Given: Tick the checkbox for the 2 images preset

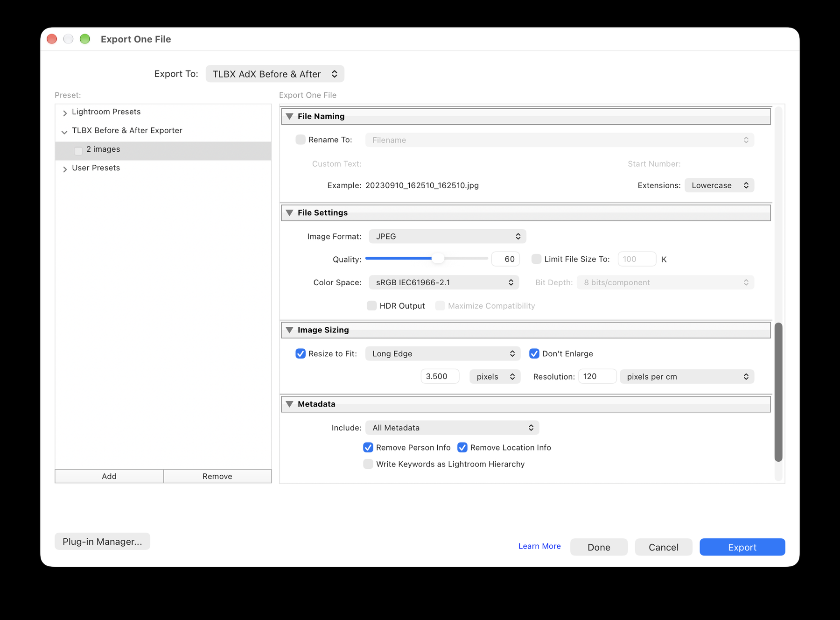Looking at the screenshot, I should click(78, 150).
